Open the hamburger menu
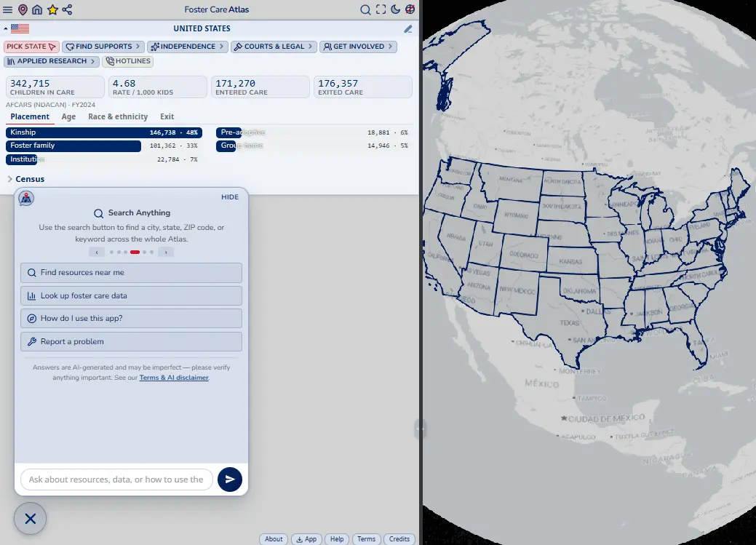Screen dimensions: 756x545 (8, 9)
